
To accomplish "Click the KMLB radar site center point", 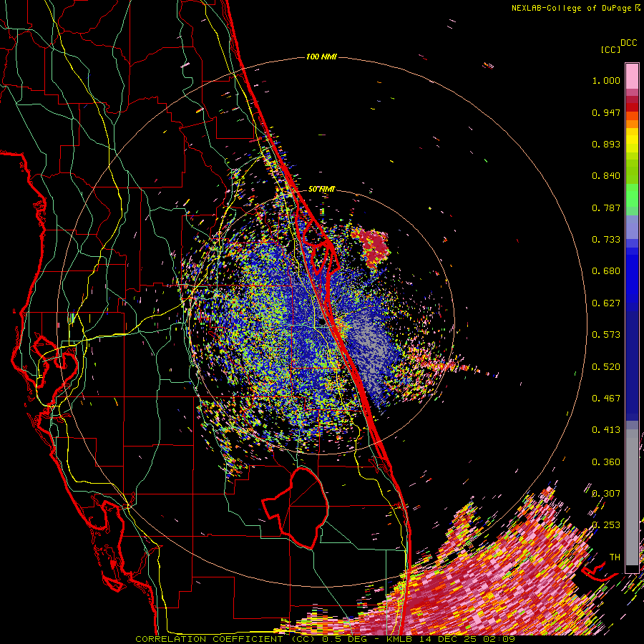I will (x=322, y=323).
